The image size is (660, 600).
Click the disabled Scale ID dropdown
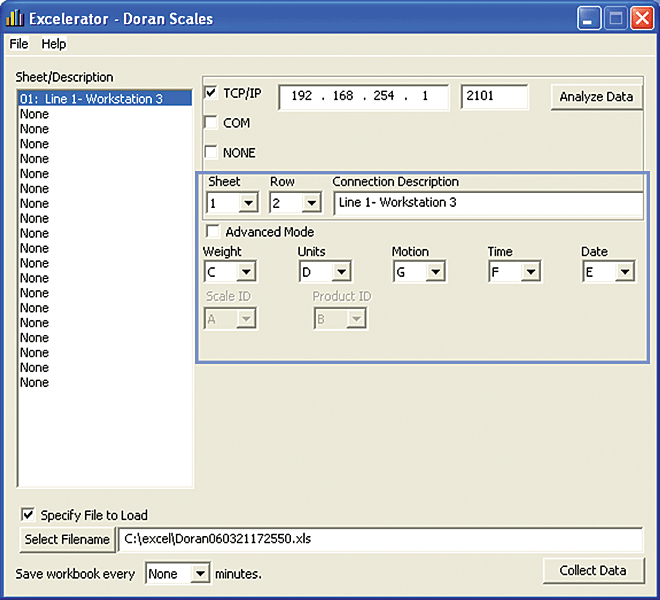tap(230, 319)
